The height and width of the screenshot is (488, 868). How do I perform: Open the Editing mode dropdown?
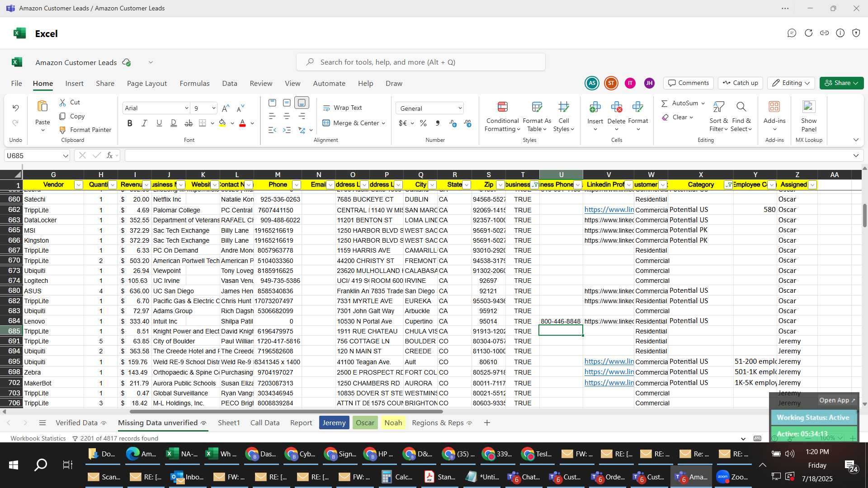pyautogui.click(x=791, y=83)
